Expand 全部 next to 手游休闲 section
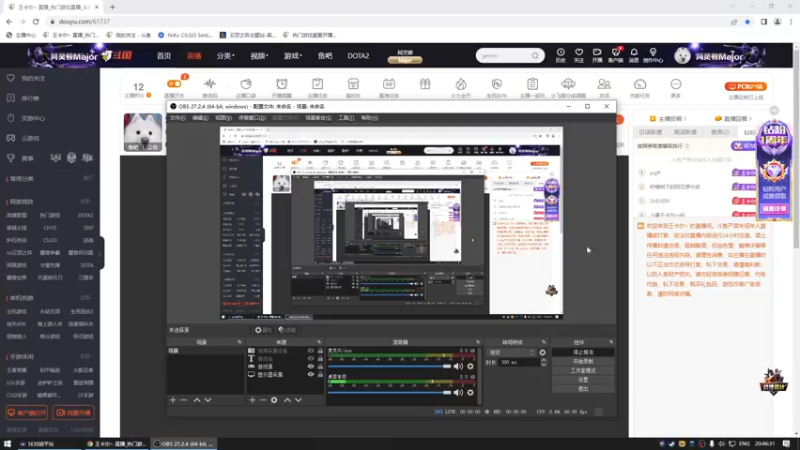Screen dimensions: 800x450 click(86, 357)
